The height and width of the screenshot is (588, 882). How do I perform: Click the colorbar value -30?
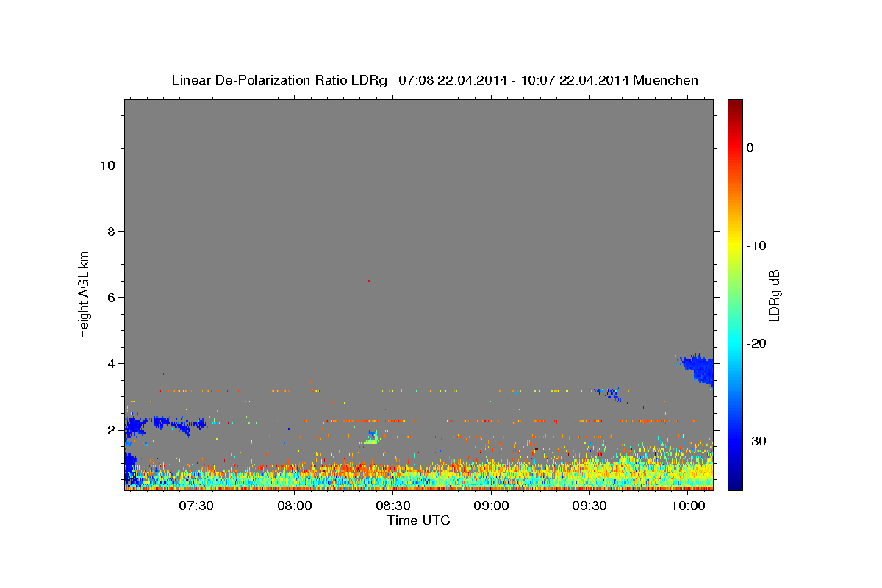coord(757,441)
